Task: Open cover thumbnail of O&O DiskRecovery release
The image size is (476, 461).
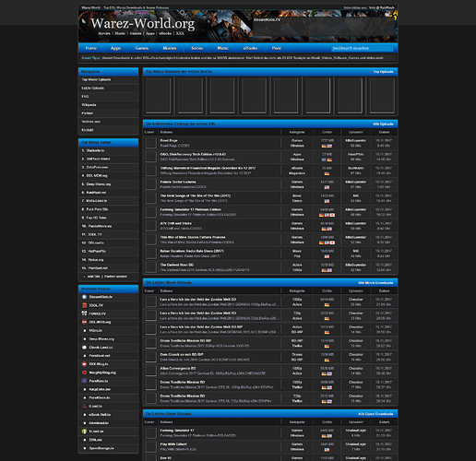Action: [x=151, y=157]
